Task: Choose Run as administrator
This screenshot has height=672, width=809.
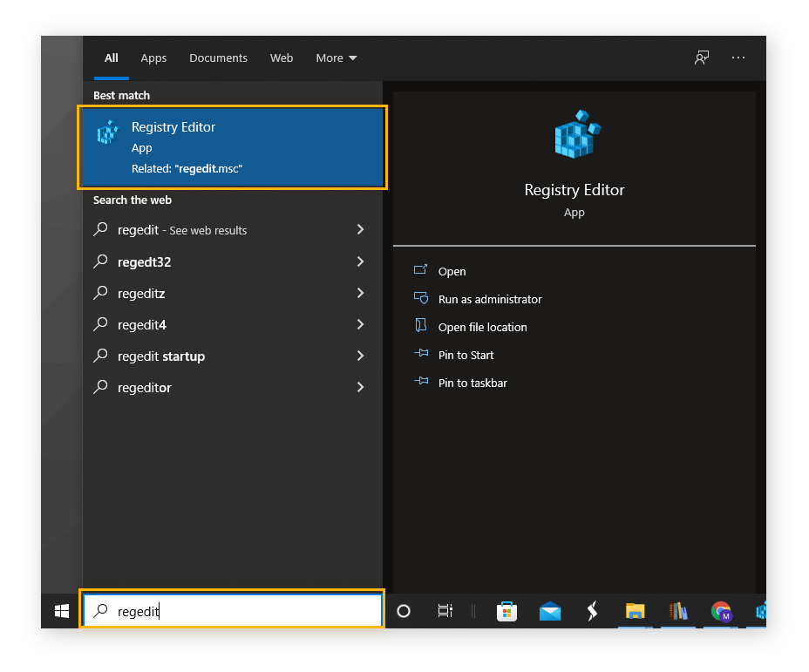Action: [x=489, y=299]
